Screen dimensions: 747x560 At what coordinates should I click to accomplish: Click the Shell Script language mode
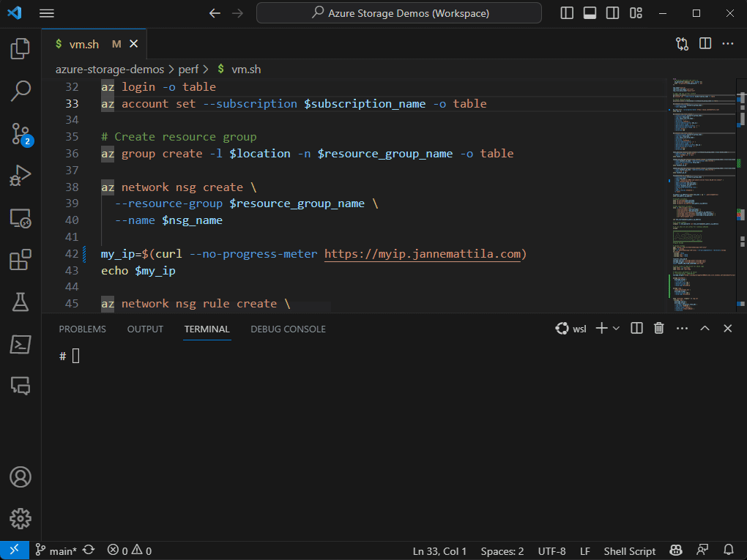click(x=629, y=551)
